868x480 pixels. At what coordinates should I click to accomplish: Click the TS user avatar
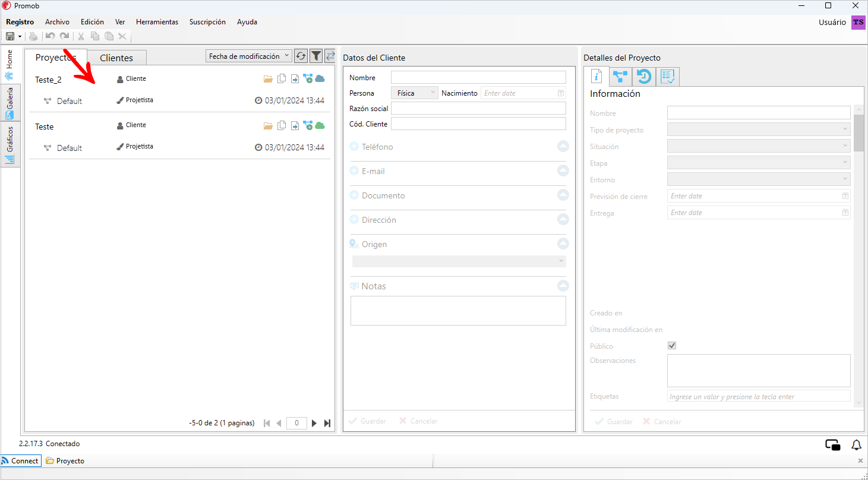tap(858, 22)
